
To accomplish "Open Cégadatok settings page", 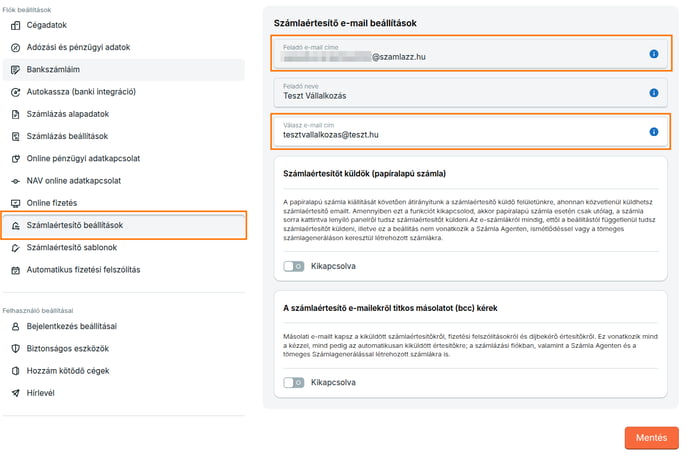I will (x=123, y=25).
